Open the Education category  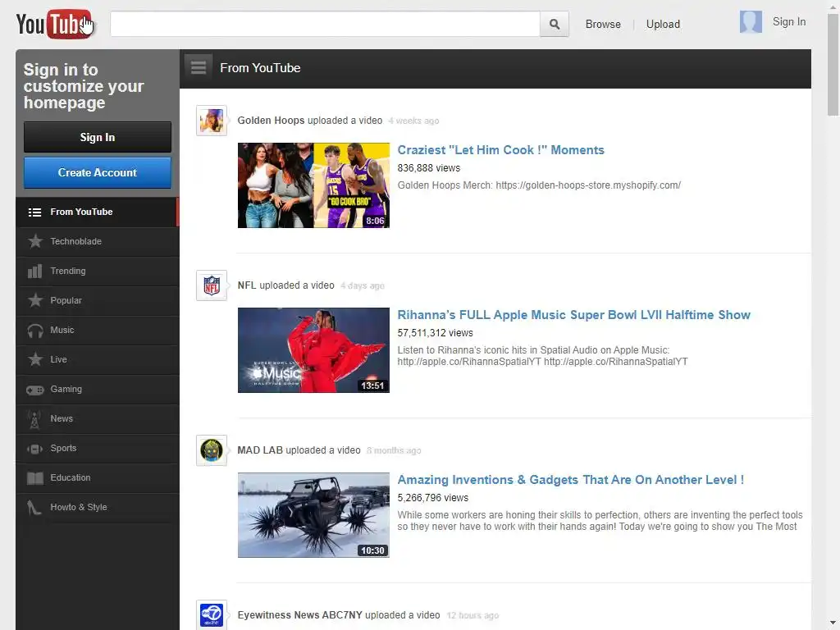98,478
